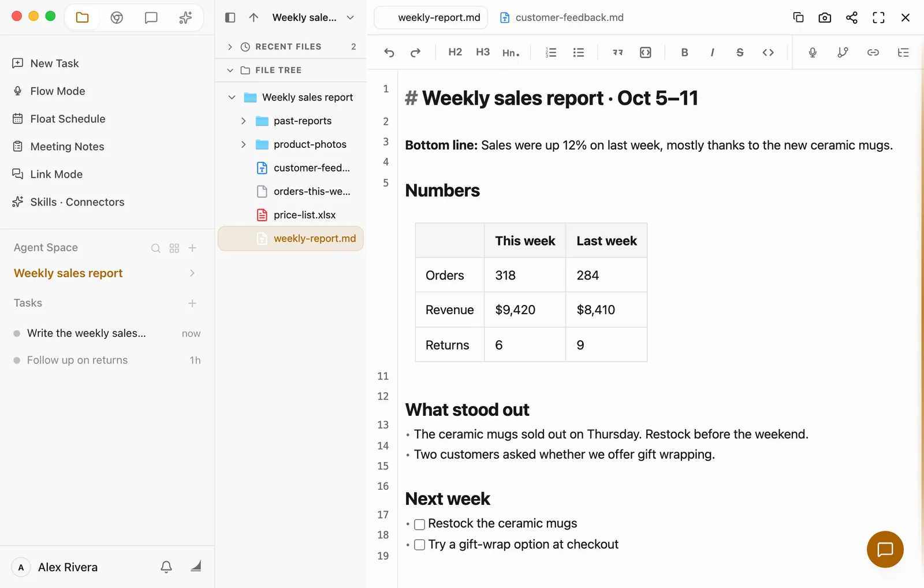Open Skills · Connectors

(x=77, y=202)
